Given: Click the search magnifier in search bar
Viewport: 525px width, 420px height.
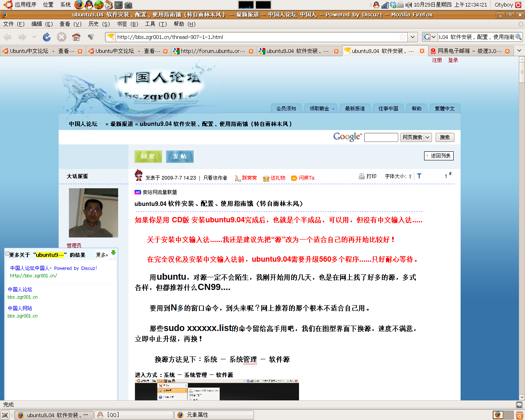Looking at the screenshot, I should click(x=518, y=37).
